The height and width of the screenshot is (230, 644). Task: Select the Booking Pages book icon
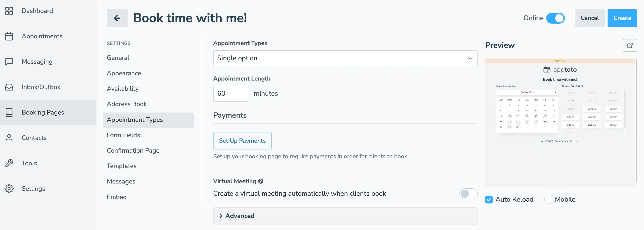(x=9, y=113)
